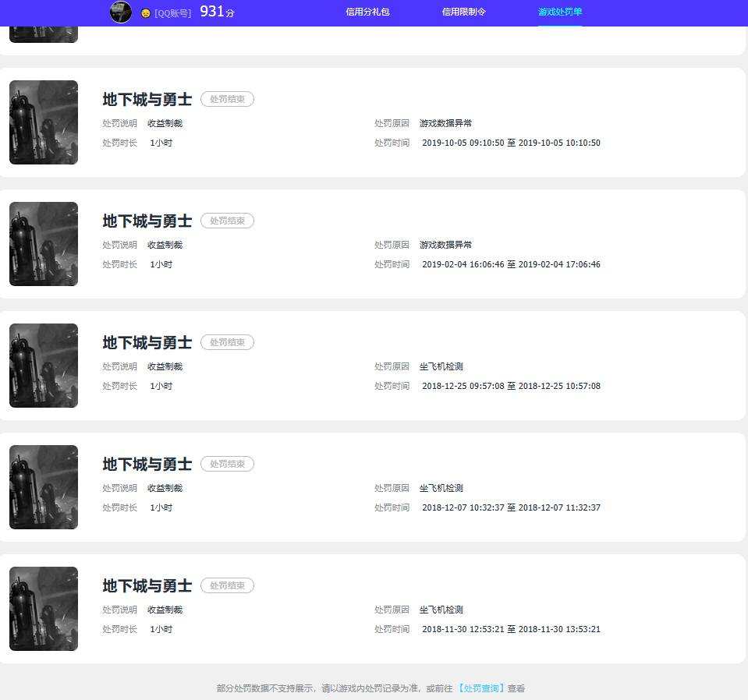Click 收益制裁 in the 2019-10-05 record
Image resolution: width=748 pixels, height=700 pixels.
coord(165,123)
